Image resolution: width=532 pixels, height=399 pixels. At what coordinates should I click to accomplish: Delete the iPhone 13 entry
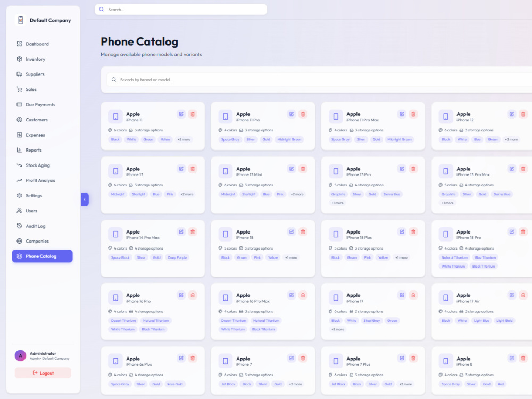click(193, 169)
